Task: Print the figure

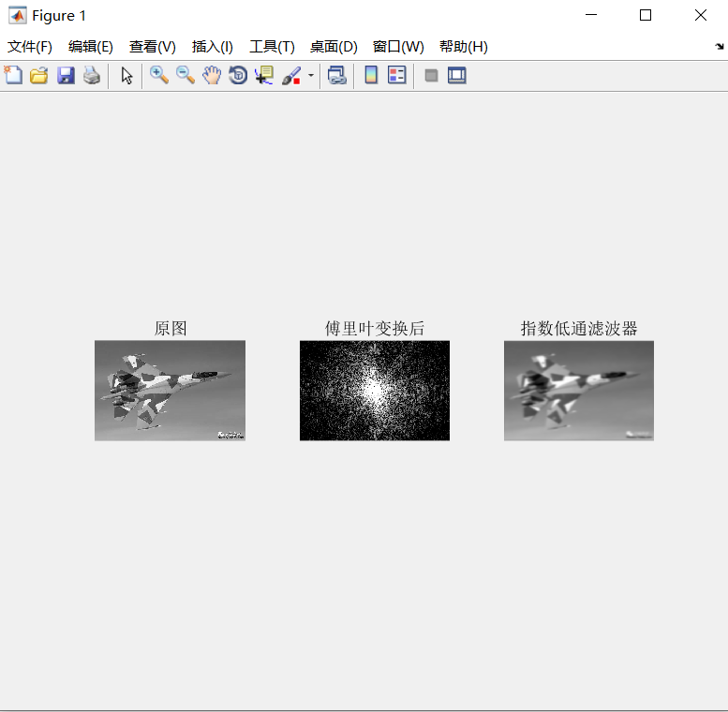Action: point(92,75)
